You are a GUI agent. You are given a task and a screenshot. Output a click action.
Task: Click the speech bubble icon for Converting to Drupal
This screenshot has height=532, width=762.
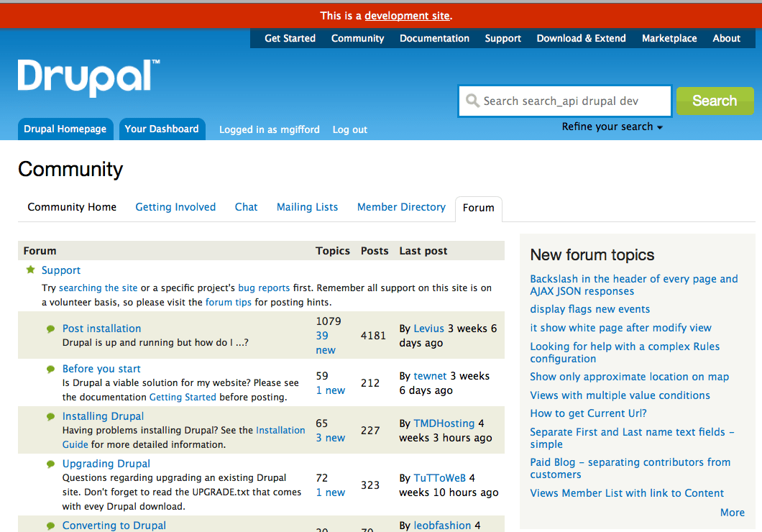tap(50, 526)
